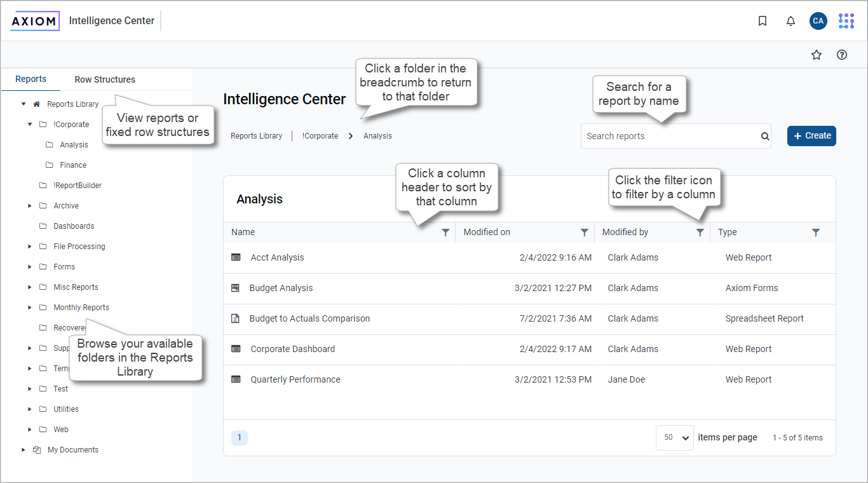Click the filter icon on Type column
868x483 pixels.
click(816, 233)
